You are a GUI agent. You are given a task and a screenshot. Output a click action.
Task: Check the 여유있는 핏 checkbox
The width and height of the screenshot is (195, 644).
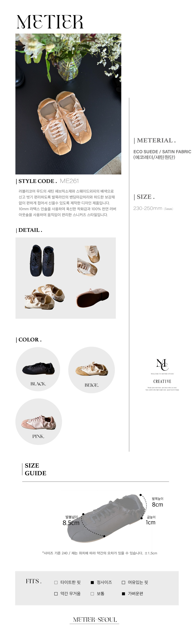click(x=123, y=582)
